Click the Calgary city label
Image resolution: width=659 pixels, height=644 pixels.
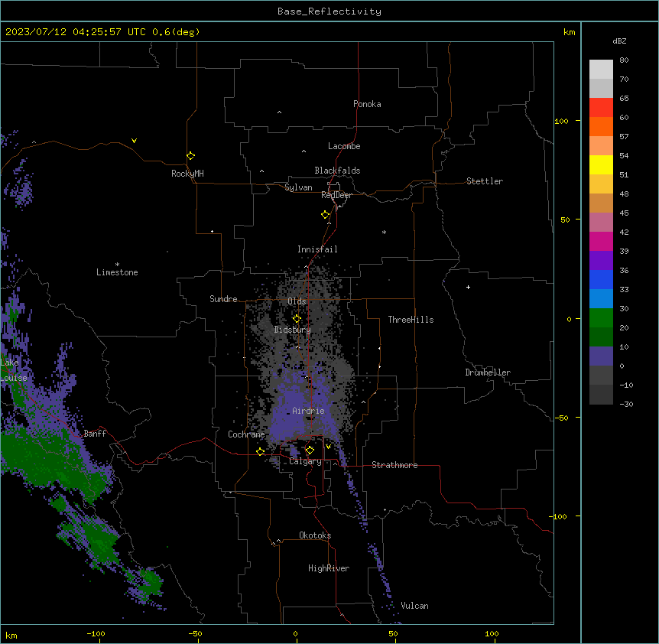305,461
